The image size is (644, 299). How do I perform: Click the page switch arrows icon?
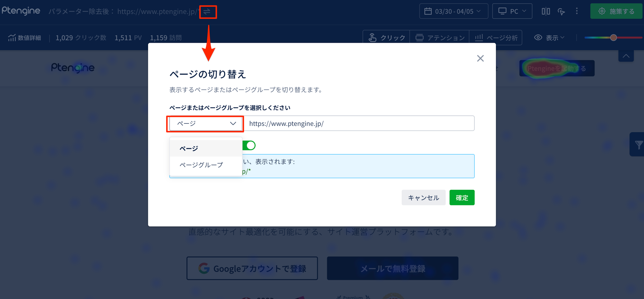[x=207, y=12]
